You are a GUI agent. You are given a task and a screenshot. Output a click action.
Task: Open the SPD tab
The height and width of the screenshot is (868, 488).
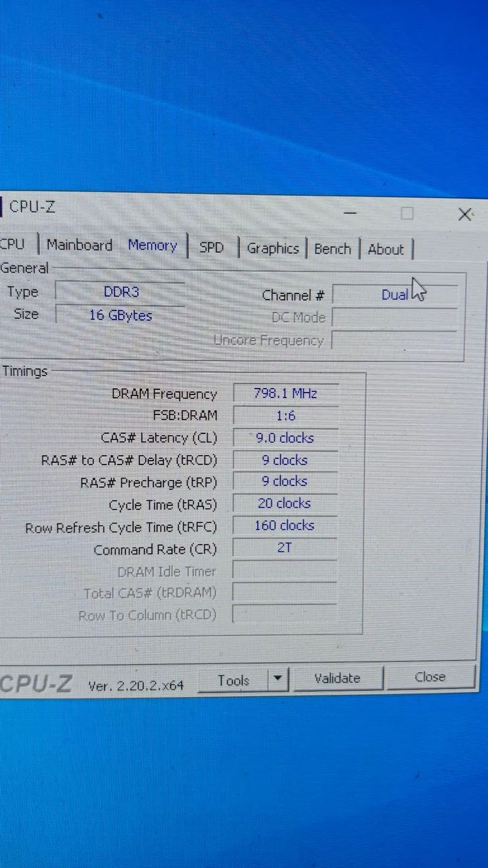click(211, 248)
